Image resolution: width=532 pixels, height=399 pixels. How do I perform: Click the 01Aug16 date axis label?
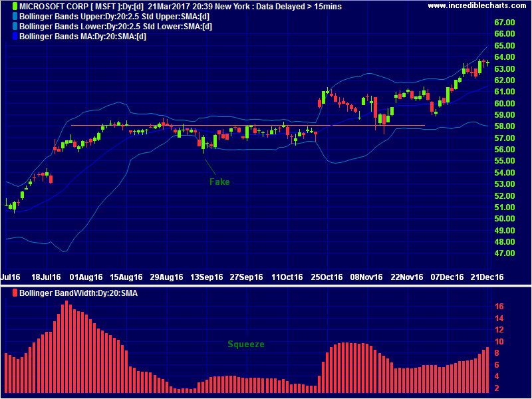coord(86,277)
